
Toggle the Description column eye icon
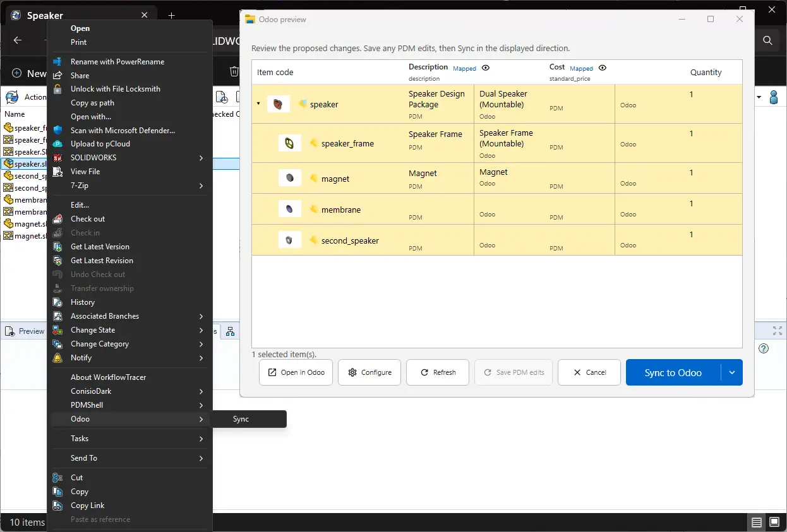click(x=486, y=68)
